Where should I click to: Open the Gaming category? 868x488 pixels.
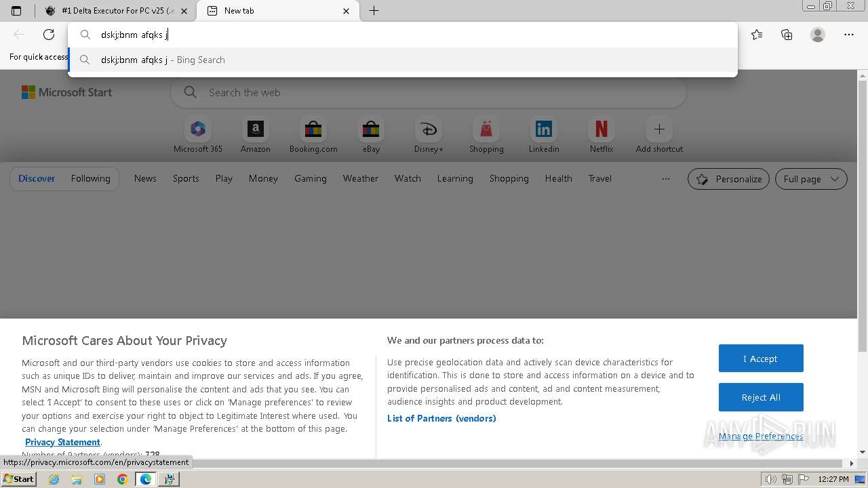coord(311,178)
